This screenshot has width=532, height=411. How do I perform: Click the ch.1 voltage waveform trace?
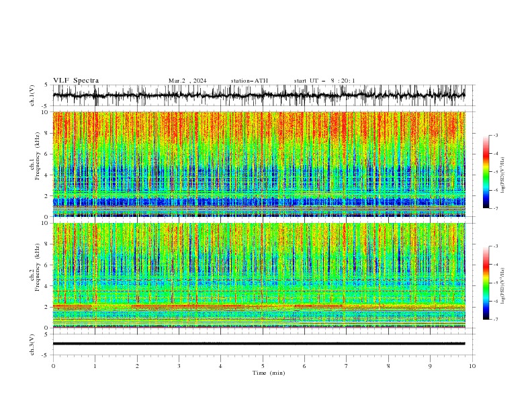point(259,95)
